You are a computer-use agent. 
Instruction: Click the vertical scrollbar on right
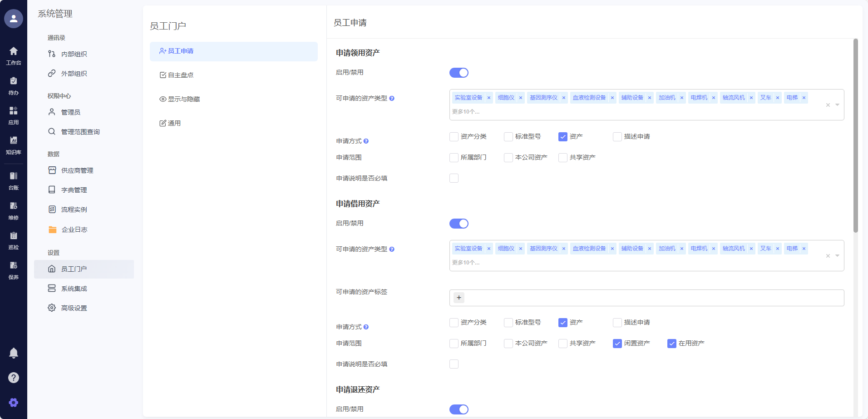click(x=855, y=136)
